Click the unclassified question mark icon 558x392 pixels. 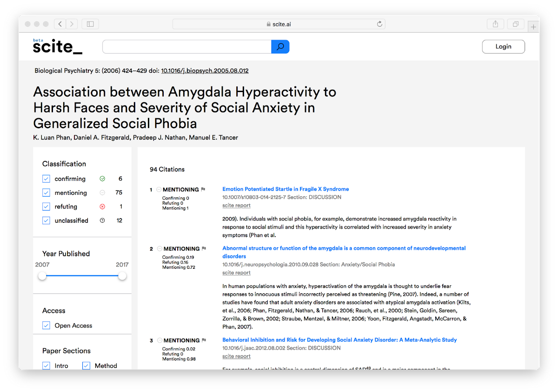click(102, 220)
